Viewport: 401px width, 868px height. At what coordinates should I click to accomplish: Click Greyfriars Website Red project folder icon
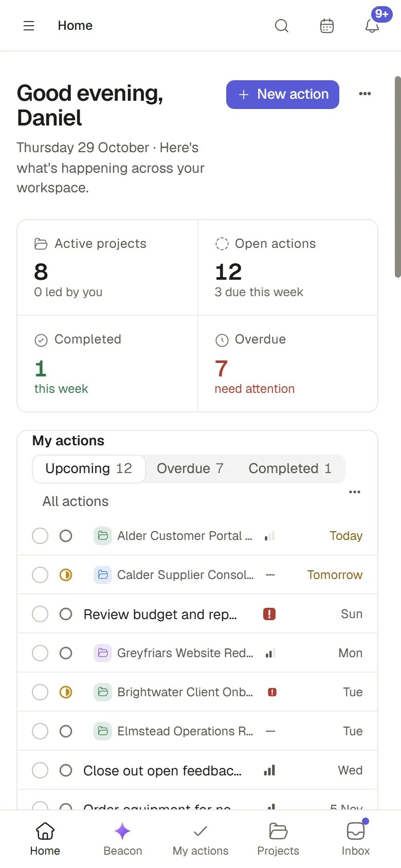point(103,653)
